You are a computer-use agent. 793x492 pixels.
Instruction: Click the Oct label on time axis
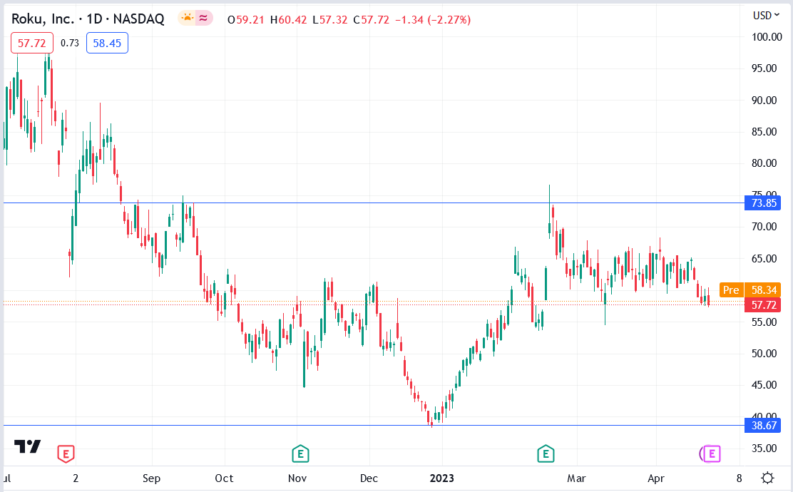[224, 478]
